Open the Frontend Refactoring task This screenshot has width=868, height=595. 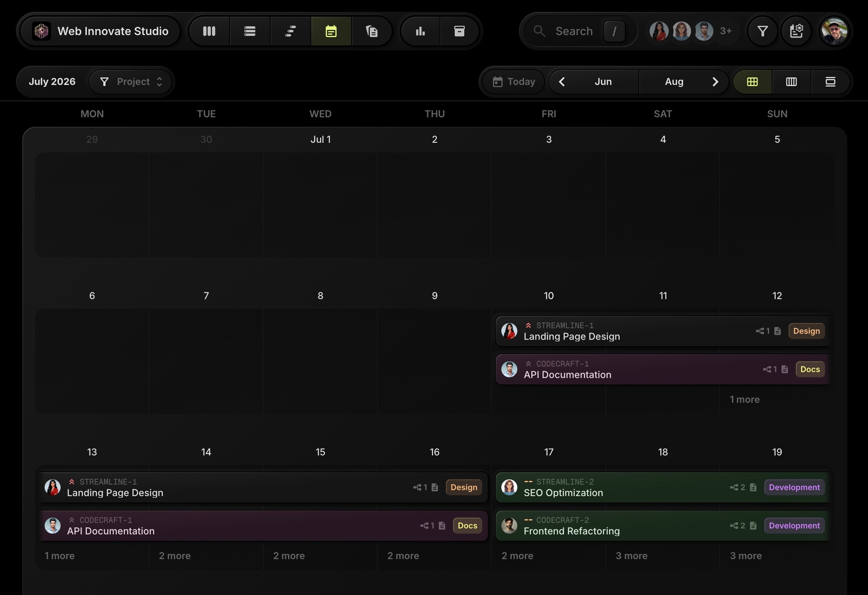coord(662,526)
